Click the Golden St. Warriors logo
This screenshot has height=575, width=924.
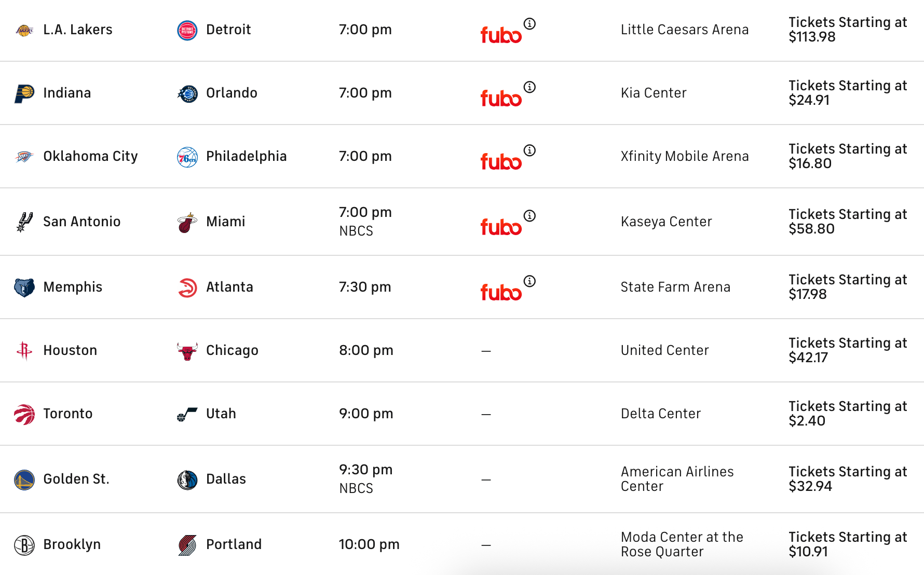pos(24,480)
